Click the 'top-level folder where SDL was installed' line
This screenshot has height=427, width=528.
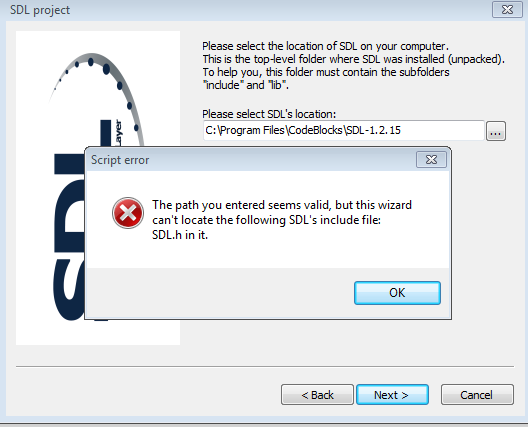click(x=354, y=59)
